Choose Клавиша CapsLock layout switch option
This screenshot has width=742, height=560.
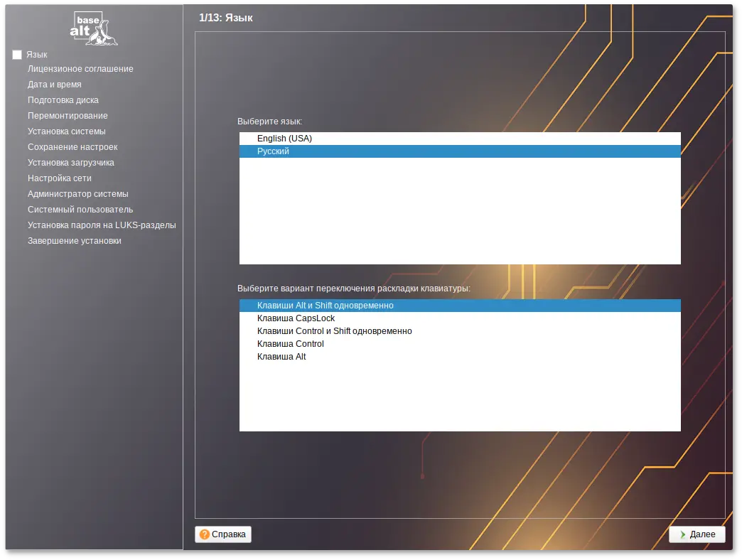coord(296,318)
